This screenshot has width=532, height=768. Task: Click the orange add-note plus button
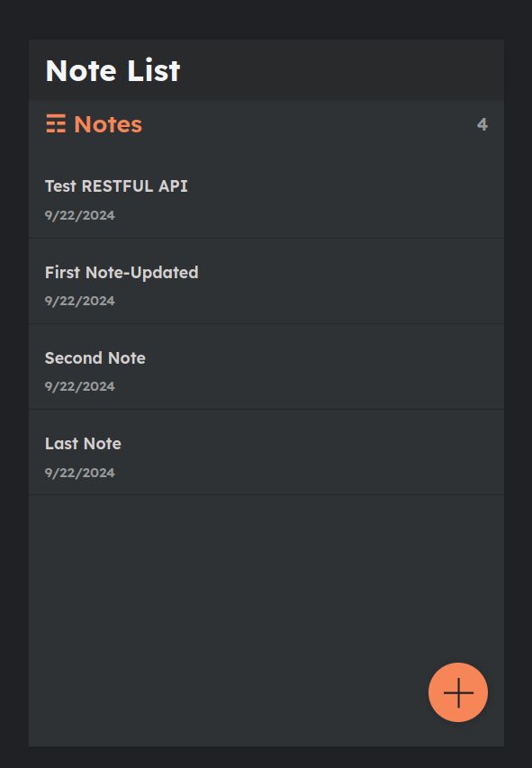tap(457, 692)
